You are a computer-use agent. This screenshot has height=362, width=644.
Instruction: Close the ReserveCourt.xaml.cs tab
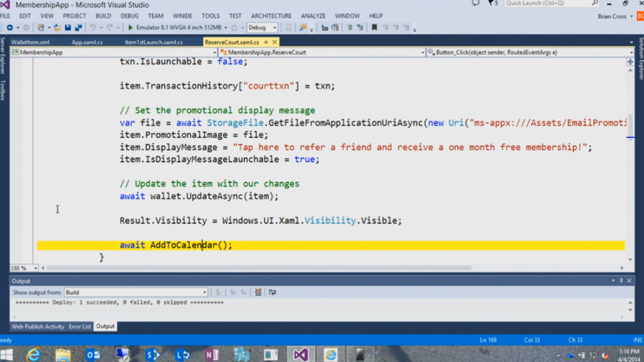click(274, 42)
